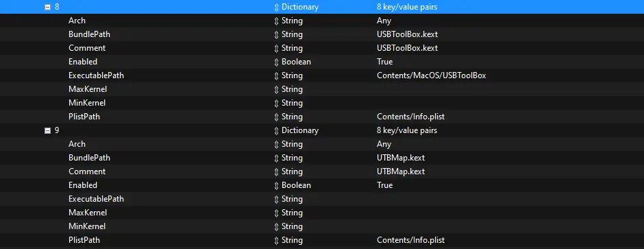Click the UTBMap.kext BundlePath value
644x249 pixels.
[x=401, y=158]
